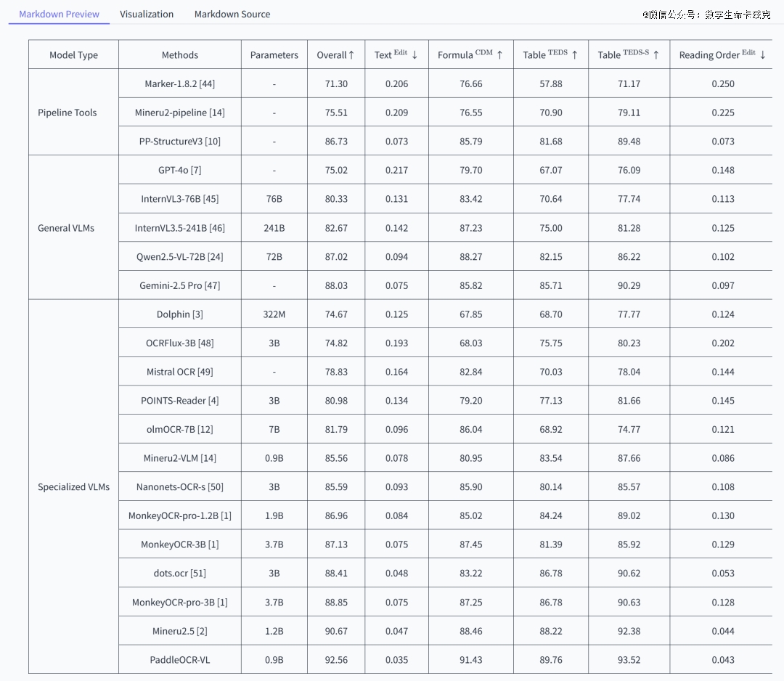Viewport: 784px width, 681px height.
Task: Click the 92.56 Overall score cell
Action: (336, 660)
